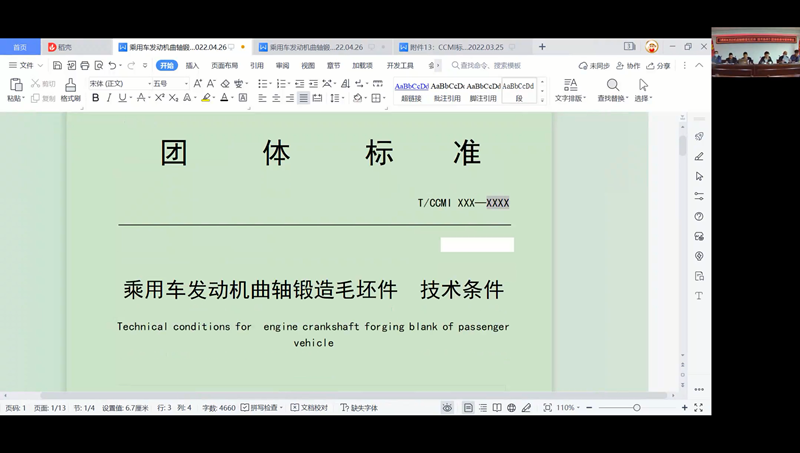
Task: Click the Save icon in quick access toolbar
Action: (x=57, y=65)
